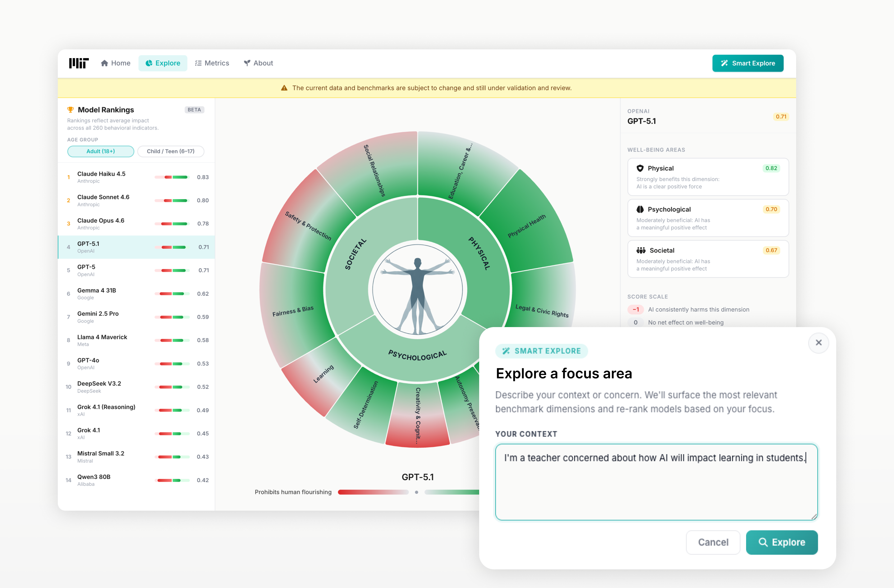Click the -1 score scale badge
Viewport: 894px width, 588px height.
point(635,309)
